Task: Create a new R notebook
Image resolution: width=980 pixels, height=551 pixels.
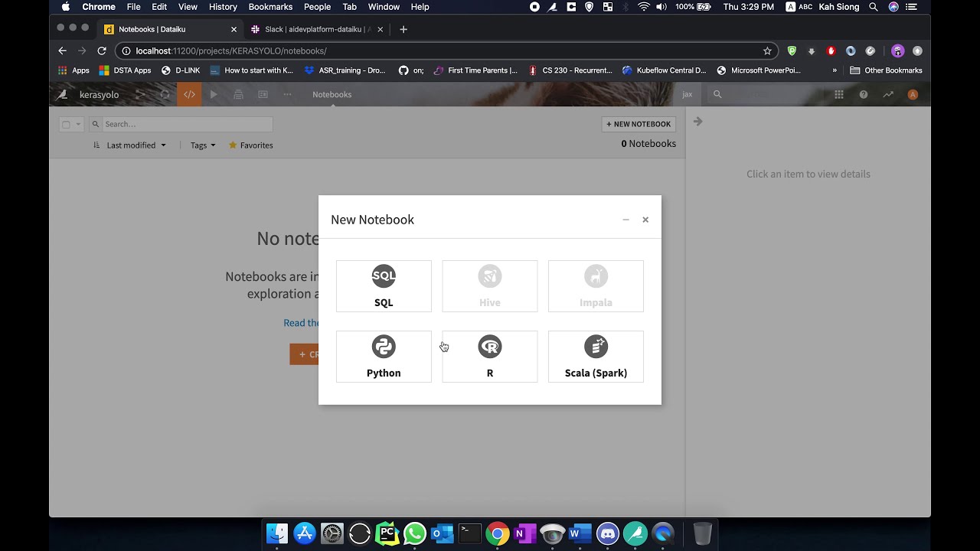Action: click(x=490, y=357)
